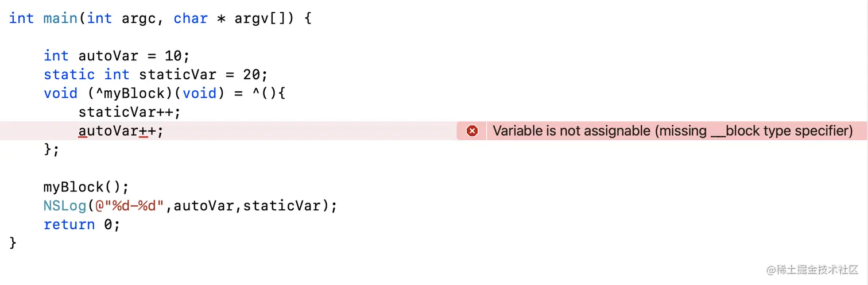Click the 'void' return type of myBlock
The width and height of the screenshot is (868, 285).
[60, 93]
